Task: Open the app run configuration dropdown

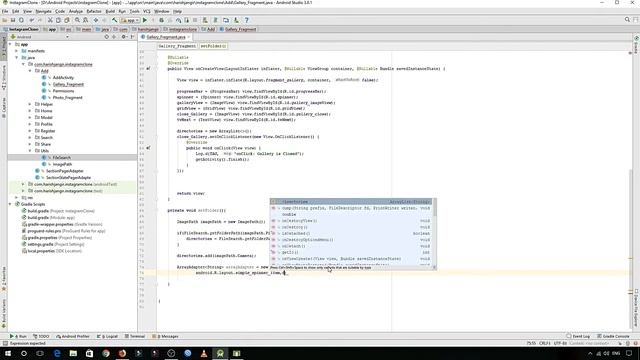Action: (x=130, y=20)
